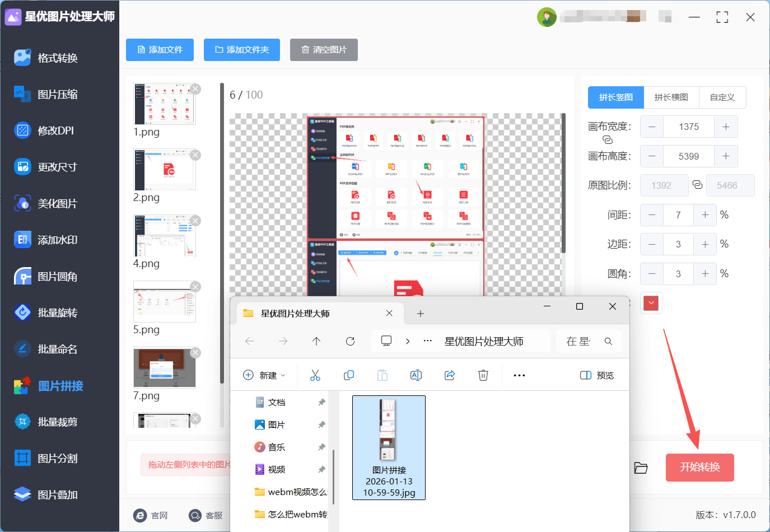Start stitching with 开始转换 button
Image resolution: width=770 pixels, height=532 pixels.
(x=700, y=468)
